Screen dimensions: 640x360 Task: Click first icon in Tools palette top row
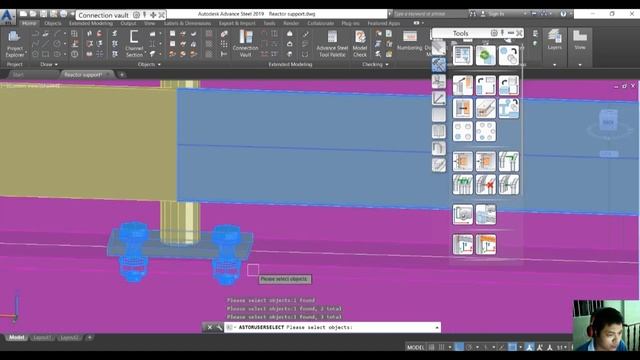click(x=463, y=56)
